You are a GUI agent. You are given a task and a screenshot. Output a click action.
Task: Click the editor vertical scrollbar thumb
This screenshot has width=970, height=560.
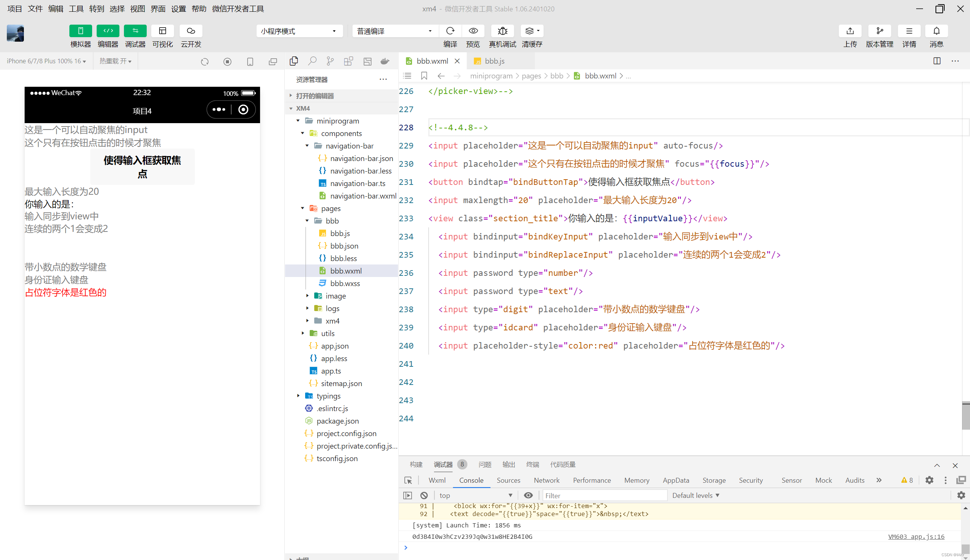(x=965, y=415)
